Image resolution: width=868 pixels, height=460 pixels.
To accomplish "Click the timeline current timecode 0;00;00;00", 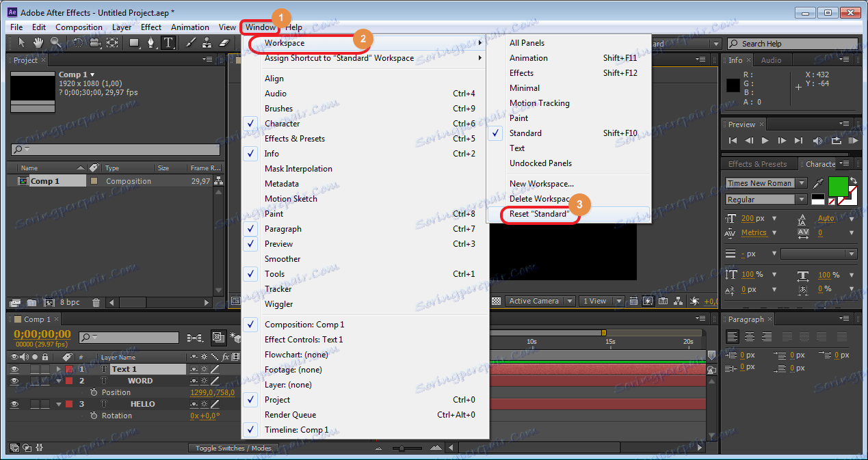I will (x=42, y=334).
